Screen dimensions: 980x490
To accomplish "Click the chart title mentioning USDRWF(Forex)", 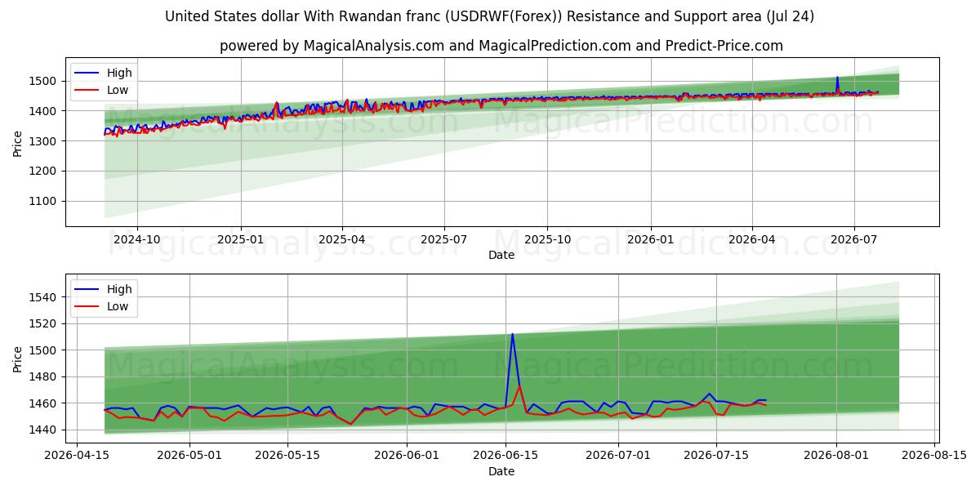I will pos(489,16).
